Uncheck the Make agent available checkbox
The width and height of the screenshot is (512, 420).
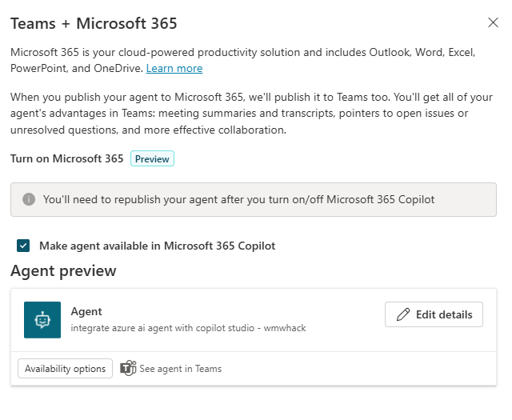point(23,246)
